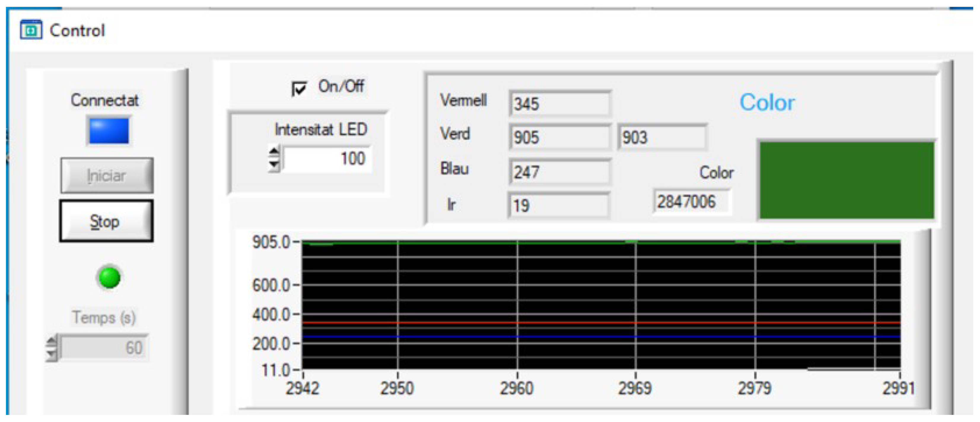Click the green Color swatch box
The width and height of the screenshot is (980, 422).
tap(847, 181)
